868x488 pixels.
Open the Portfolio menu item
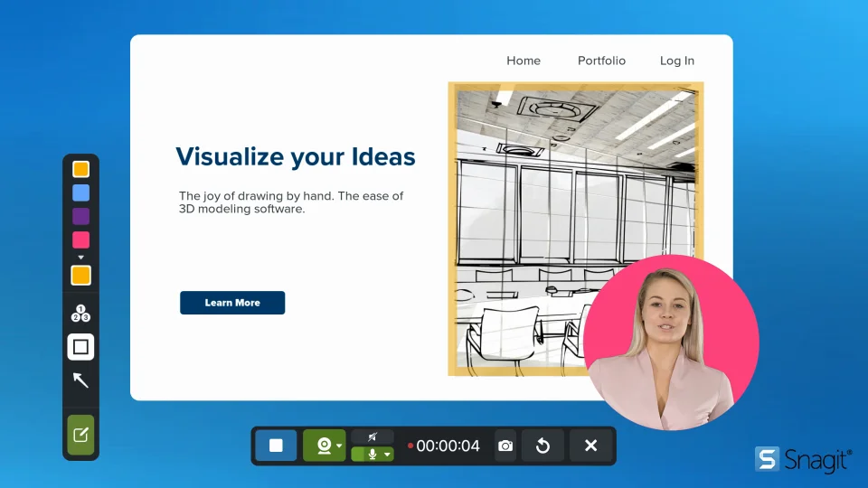click(x=601, y=61)
